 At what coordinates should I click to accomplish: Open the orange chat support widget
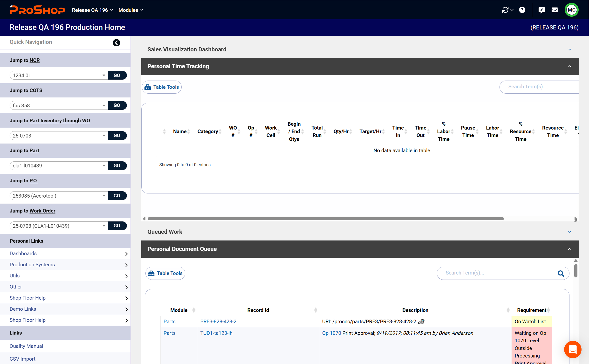point(573,349)
